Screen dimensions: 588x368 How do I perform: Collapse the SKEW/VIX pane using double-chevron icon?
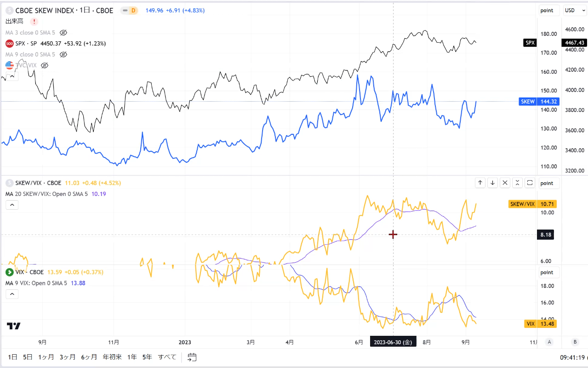pos(517,183)
